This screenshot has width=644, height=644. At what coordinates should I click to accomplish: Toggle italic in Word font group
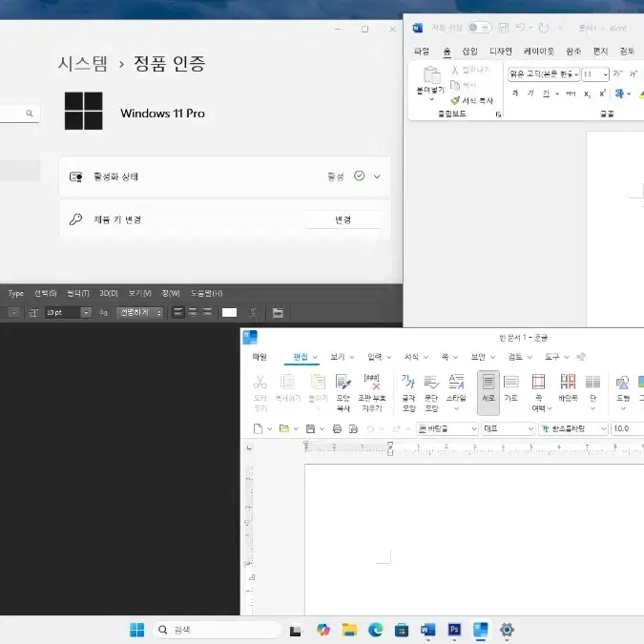(530, 93)
